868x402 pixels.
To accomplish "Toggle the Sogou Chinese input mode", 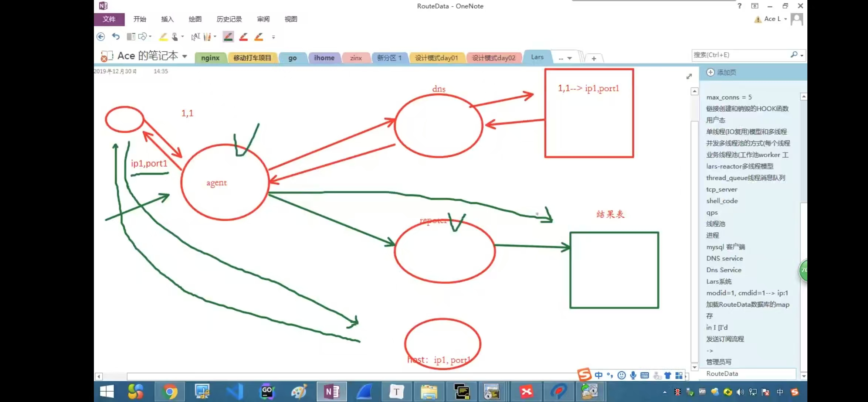I will [x=599, y=375].
